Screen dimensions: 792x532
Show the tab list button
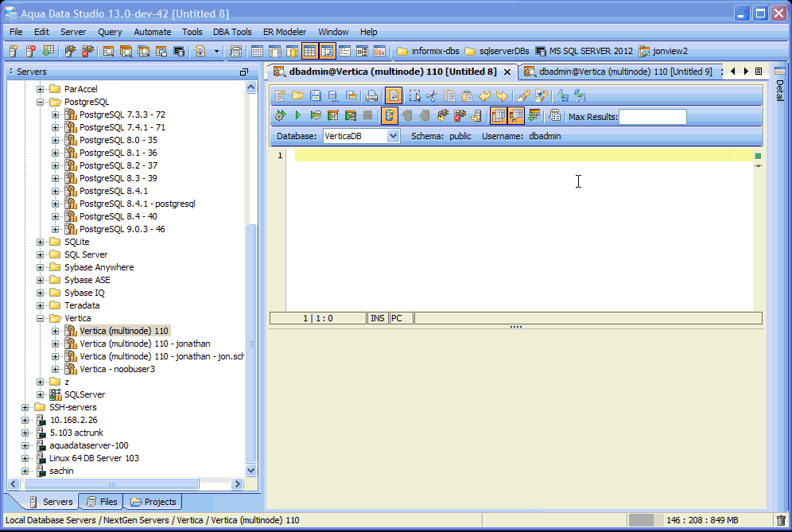[x=758, y=72]
